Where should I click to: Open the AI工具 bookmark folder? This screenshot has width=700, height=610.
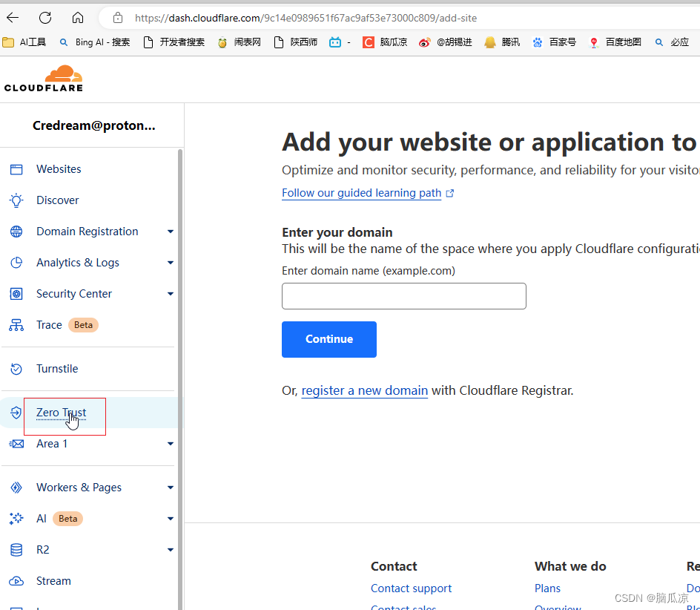[24, 42]
